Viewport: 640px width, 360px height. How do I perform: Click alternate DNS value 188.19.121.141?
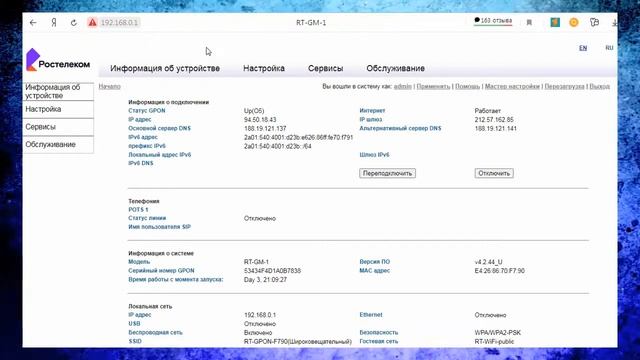(x=496, y=129)
